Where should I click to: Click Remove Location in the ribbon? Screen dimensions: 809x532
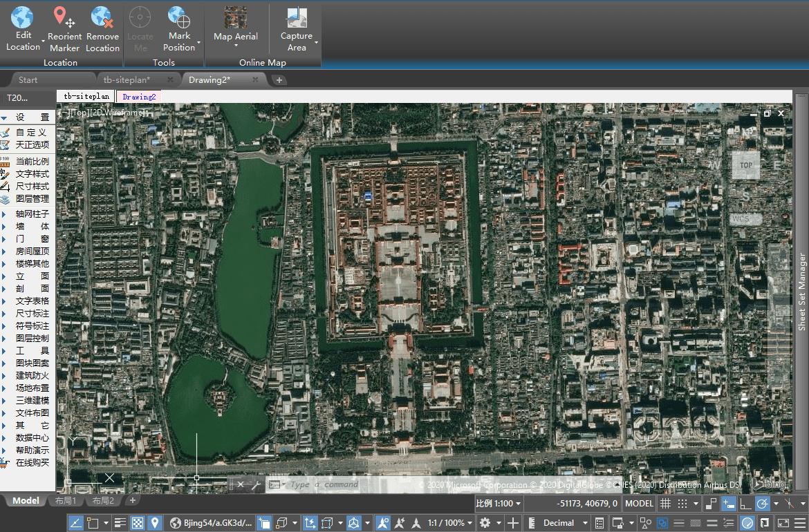tap(102, 17)
